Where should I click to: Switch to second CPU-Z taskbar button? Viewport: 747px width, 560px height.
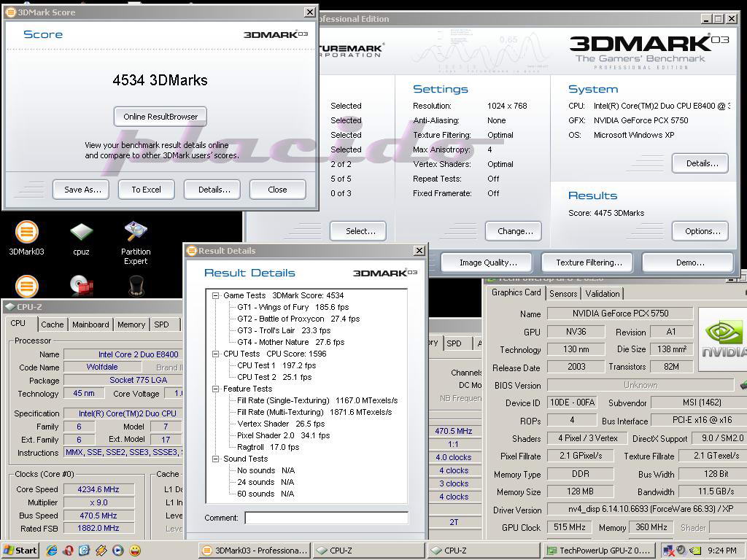coord(483,551)
